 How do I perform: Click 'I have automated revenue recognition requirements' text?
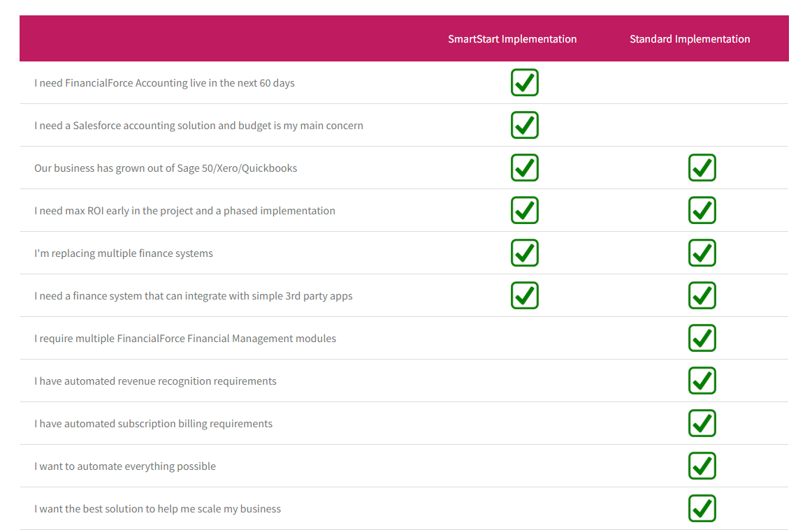155,381
